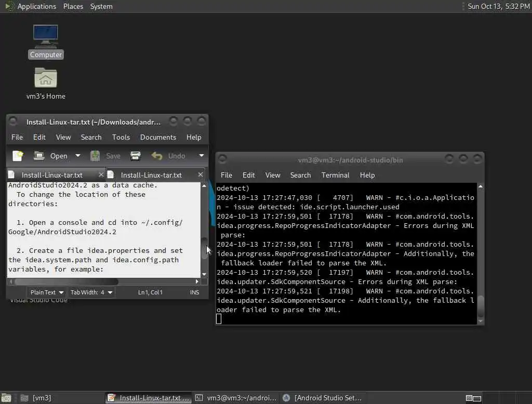Click the Show Desktop icon in bottom panel
The width and height of the screenshot is (532, 404).
[6, 398]
